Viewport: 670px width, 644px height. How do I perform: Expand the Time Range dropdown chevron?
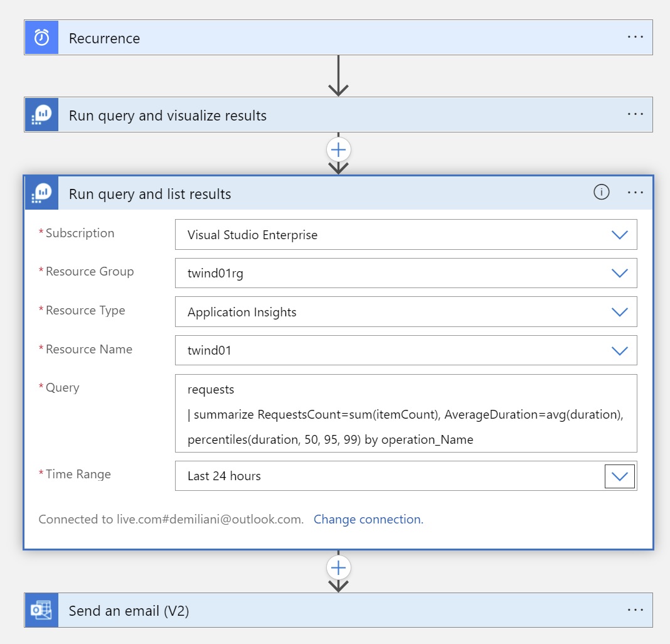click(x=619, y=476)
